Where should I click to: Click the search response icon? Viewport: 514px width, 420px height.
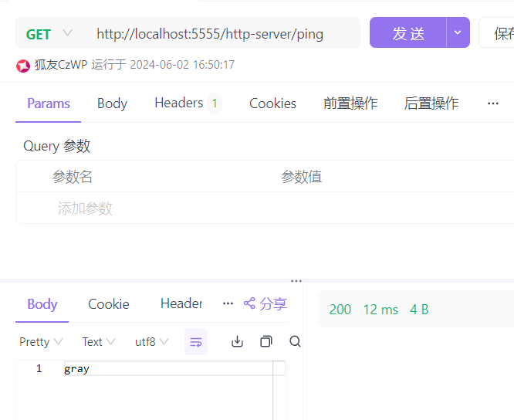(295, 342)
